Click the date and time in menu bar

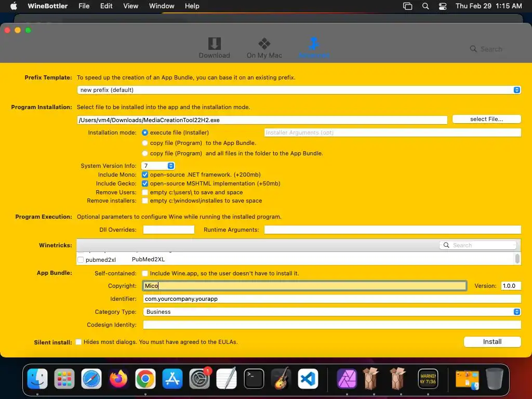pos(488,6)
